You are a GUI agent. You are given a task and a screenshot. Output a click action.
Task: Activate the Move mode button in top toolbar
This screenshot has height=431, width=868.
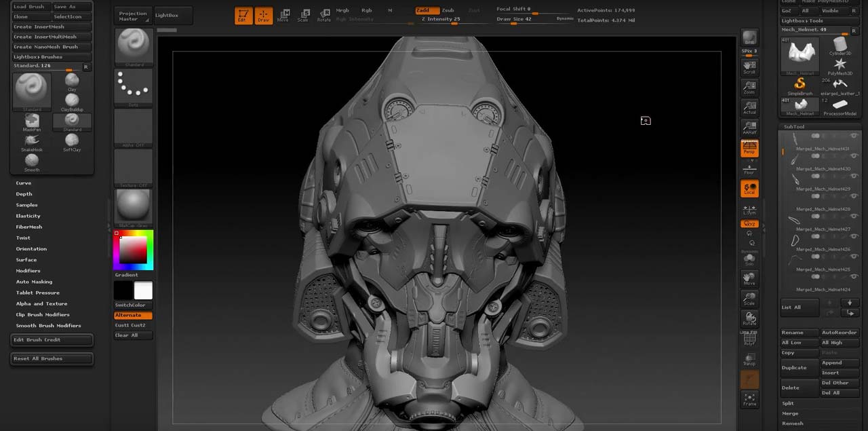pyautogui.click(x=283, y=15)
